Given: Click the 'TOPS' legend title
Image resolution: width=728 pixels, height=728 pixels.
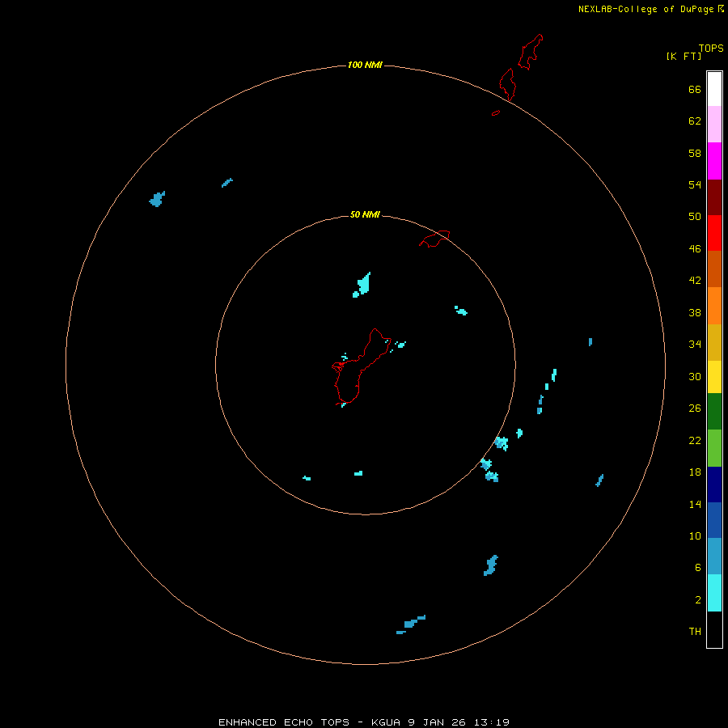Looking at the screenshot, I should 711,48.
